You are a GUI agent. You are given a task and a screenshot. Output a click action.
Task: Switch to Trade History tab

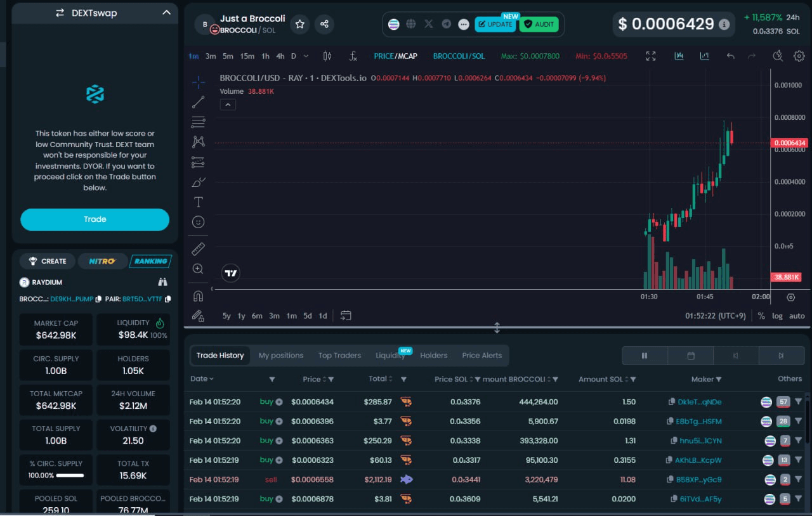pyautogui.click(x=220, y=356)
